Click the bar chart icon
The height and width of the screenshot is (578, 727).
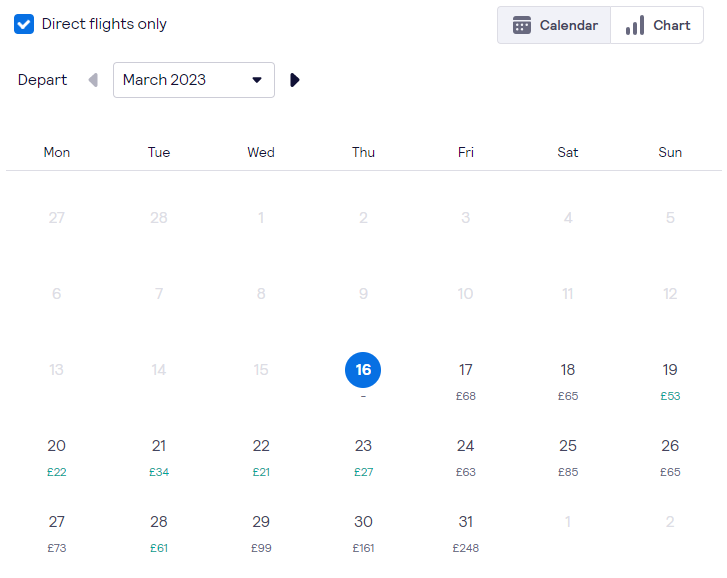(635, 25)
